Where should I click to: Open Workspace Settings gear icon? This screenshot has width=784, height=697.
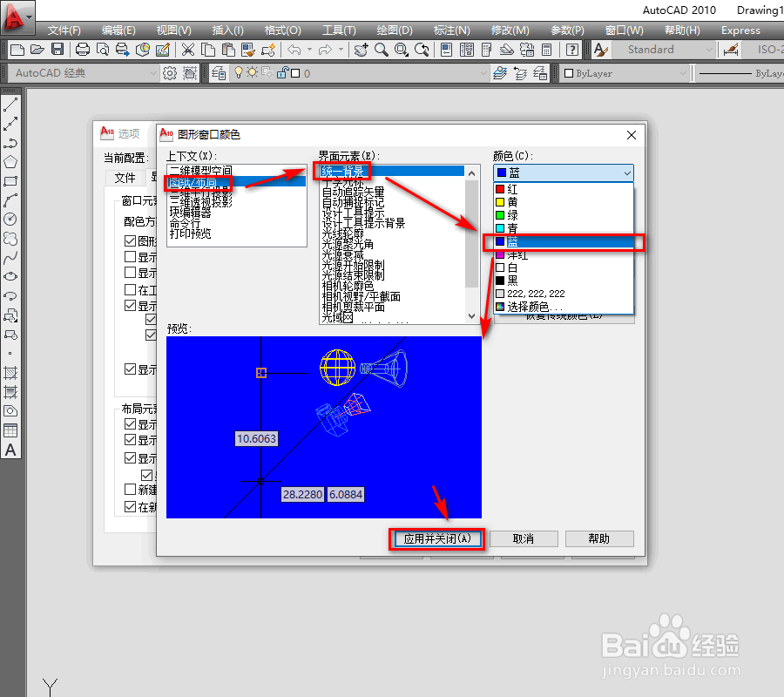[x=170, y=73]
